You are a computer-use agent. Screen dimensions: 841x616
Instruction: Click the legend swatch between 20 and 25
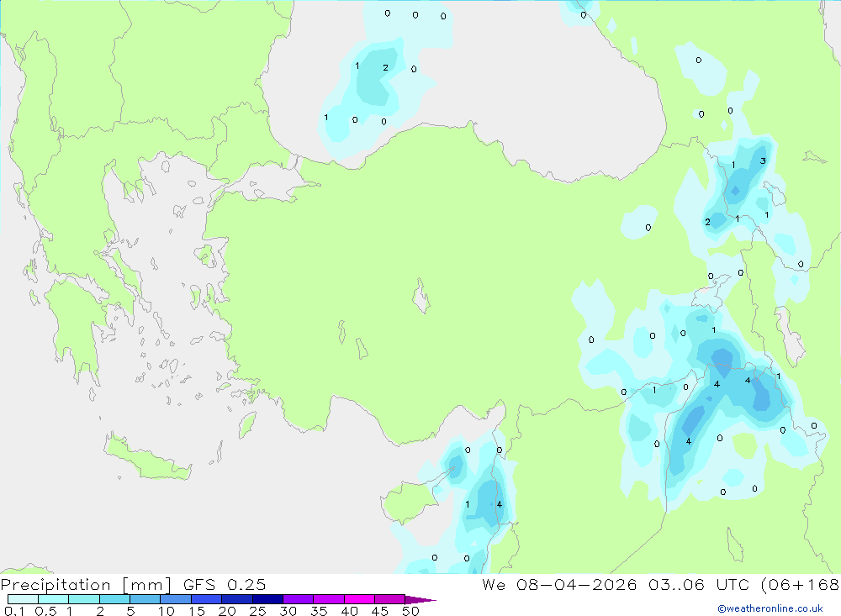pos(237,599)
